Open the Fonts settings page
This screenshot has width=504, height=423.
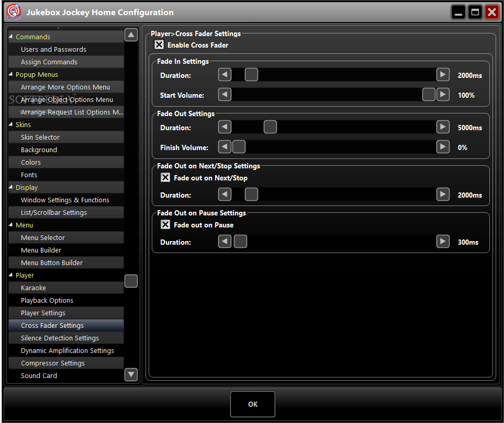[x=66, y=175]
